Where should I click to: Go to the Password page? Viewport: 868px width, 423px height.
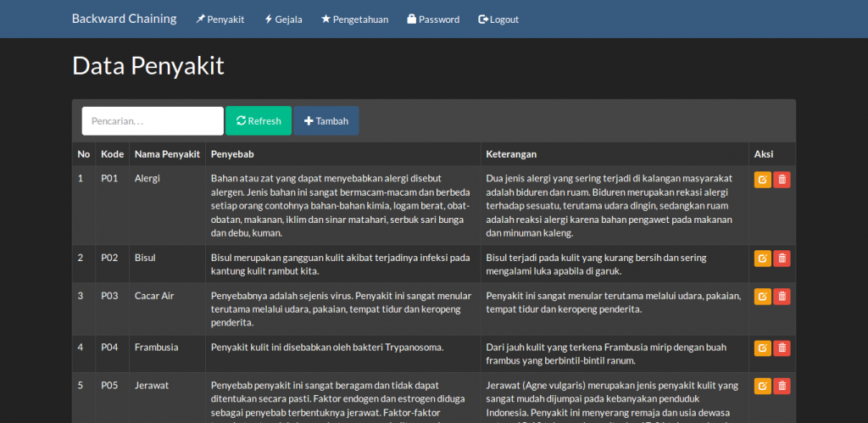[x=433, y=19]
